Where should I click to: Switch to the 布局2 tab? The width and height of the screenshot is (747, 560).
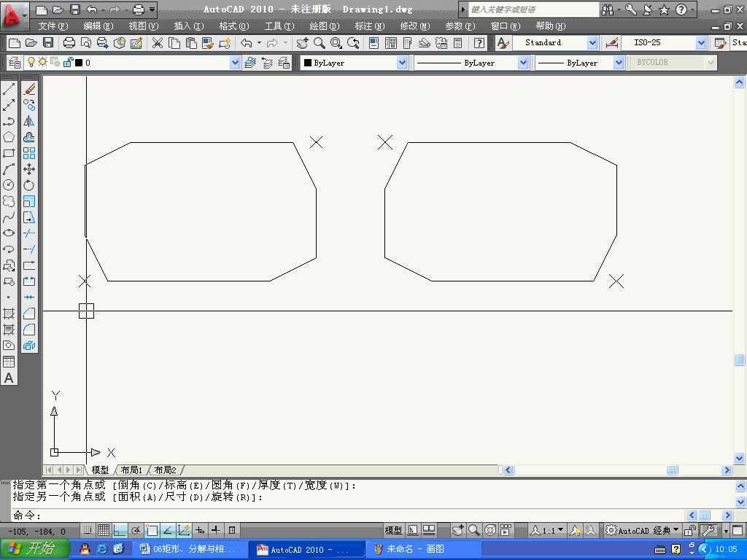[x=166, y=470]
